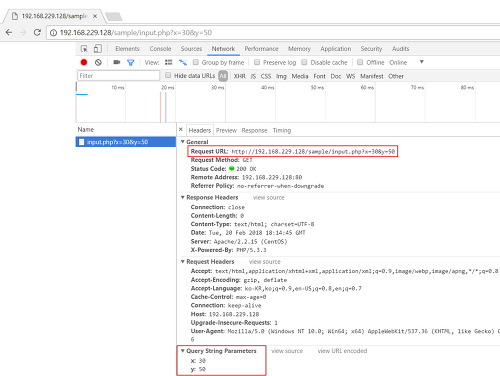500x376 pixels.
Task: Filter requests by JS
Action: click(253, 76)
